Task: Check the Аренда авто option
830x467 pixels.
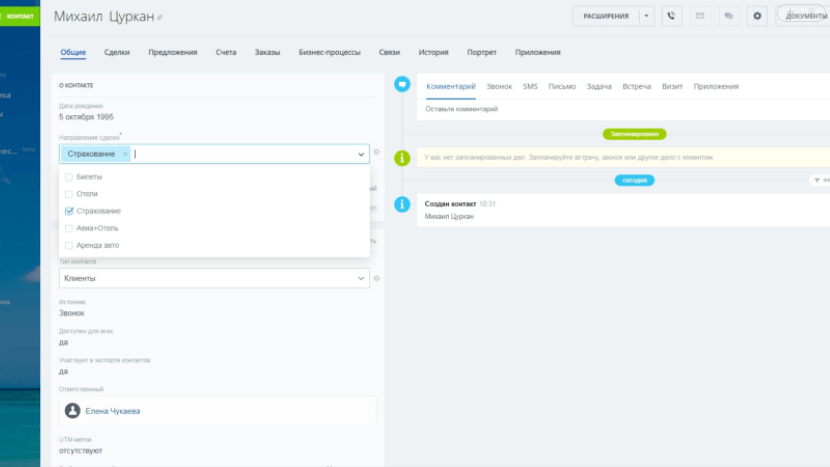Action: pos(69,245)
